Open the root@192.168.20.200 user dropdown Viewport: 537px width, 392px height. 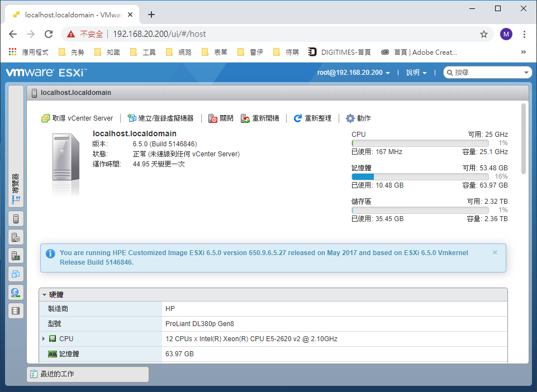(353, 73)
